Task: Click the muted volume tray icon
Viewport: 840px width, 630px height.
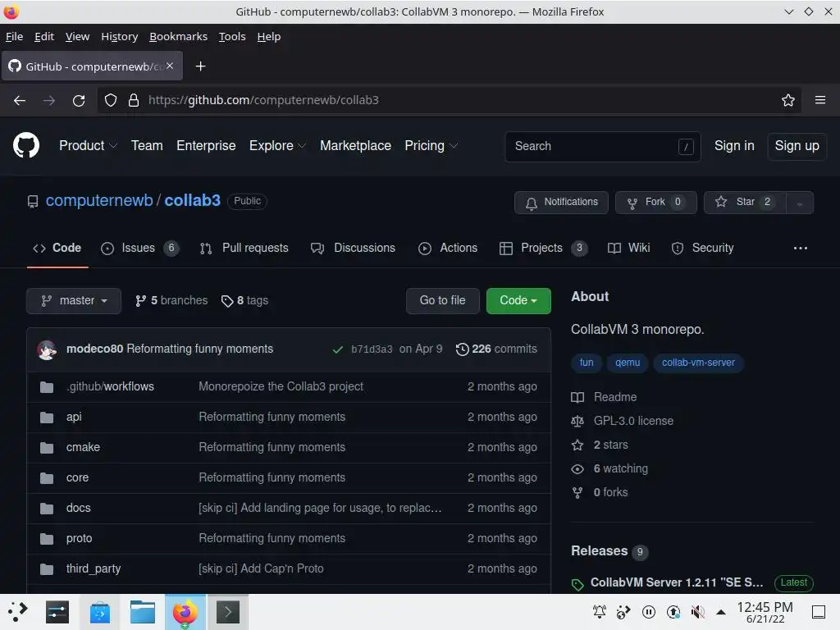Action: pyautogui.click(x=697, y=612)
